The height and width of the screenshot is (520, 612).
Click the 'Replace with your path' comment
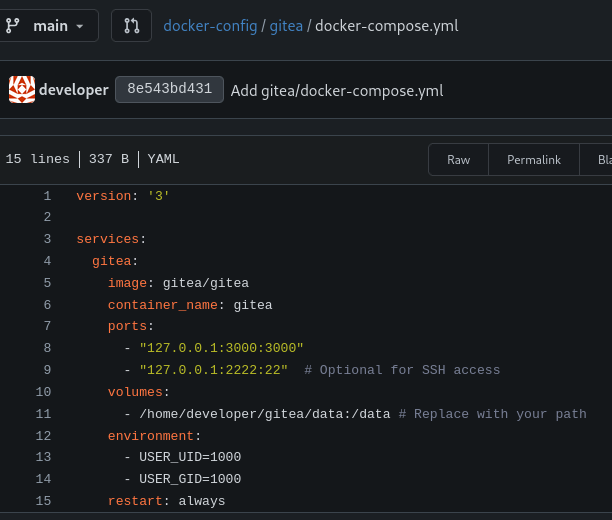tap(493, 414)
